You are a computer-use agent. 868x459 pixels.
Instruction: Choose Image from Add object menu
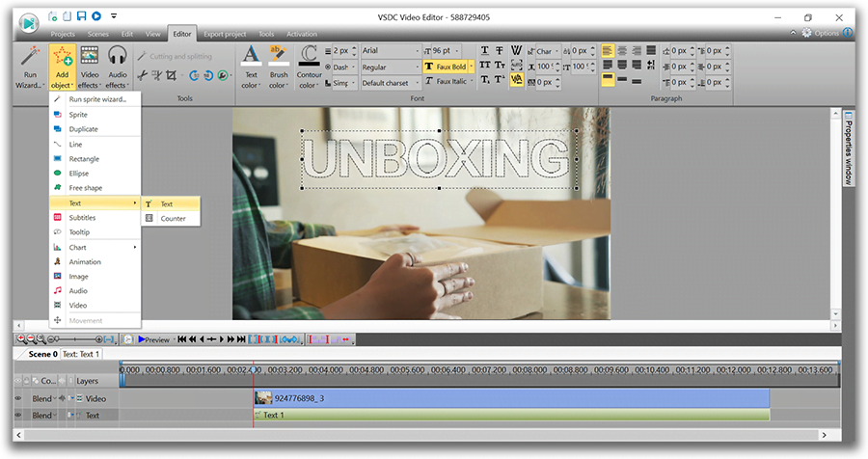point(95,277)
